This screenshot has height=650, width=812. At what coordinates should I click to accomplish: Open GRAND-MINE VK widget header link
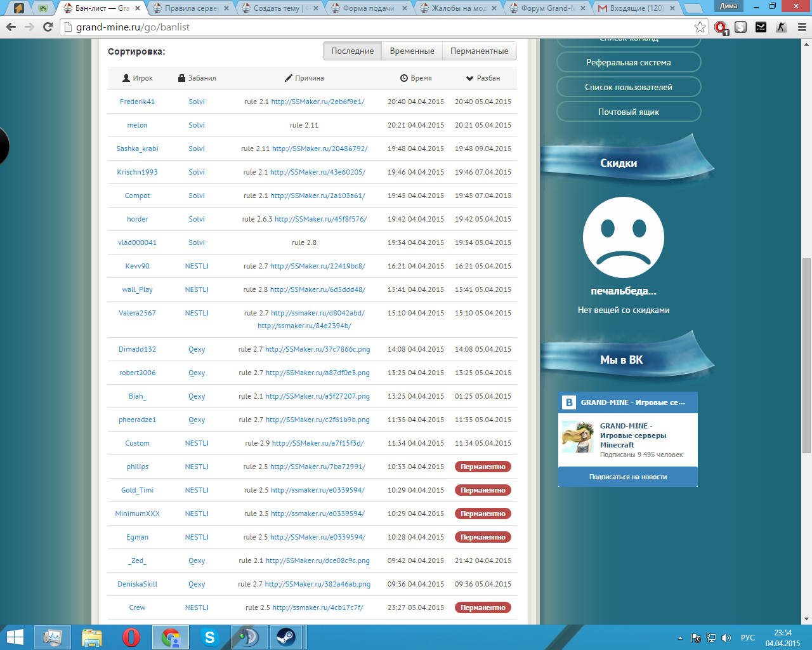pyautogui.click(x=632, y=402)
